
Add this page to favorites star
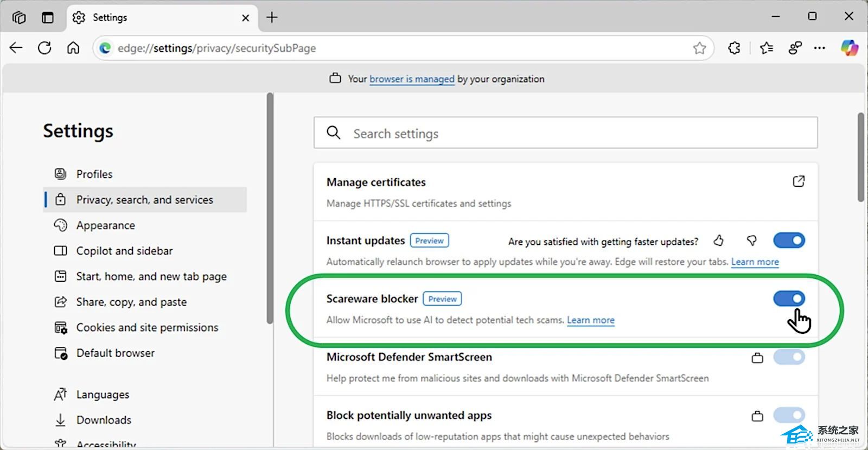(x=699, y=48)
